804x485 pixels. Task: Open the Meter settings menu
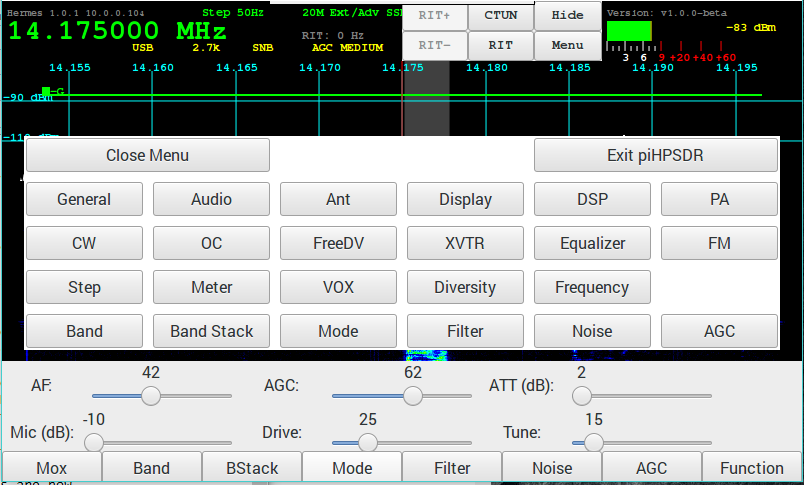211,287
